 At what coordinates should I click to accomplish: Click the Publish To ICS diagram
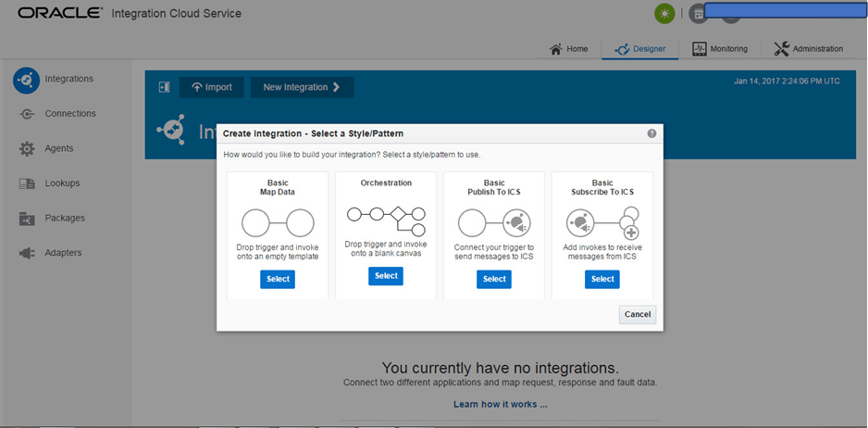click(494, 223)
